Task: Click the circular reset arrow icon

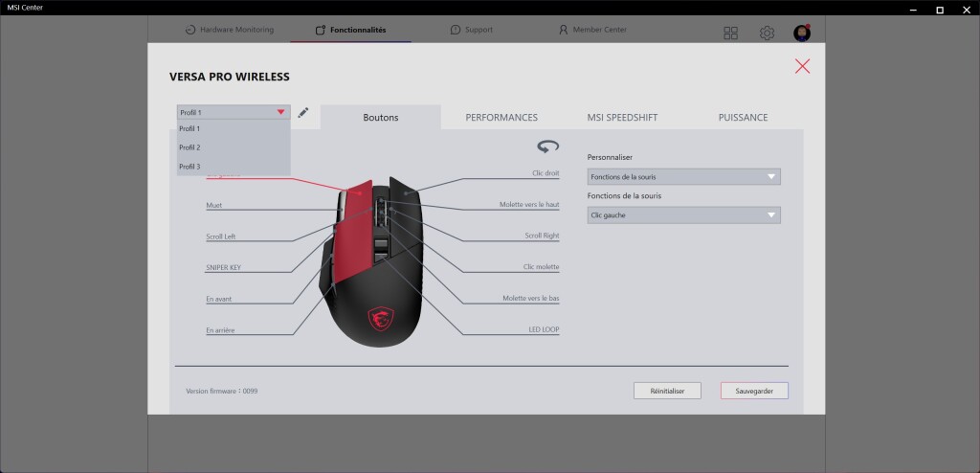Action: point(547,146)
